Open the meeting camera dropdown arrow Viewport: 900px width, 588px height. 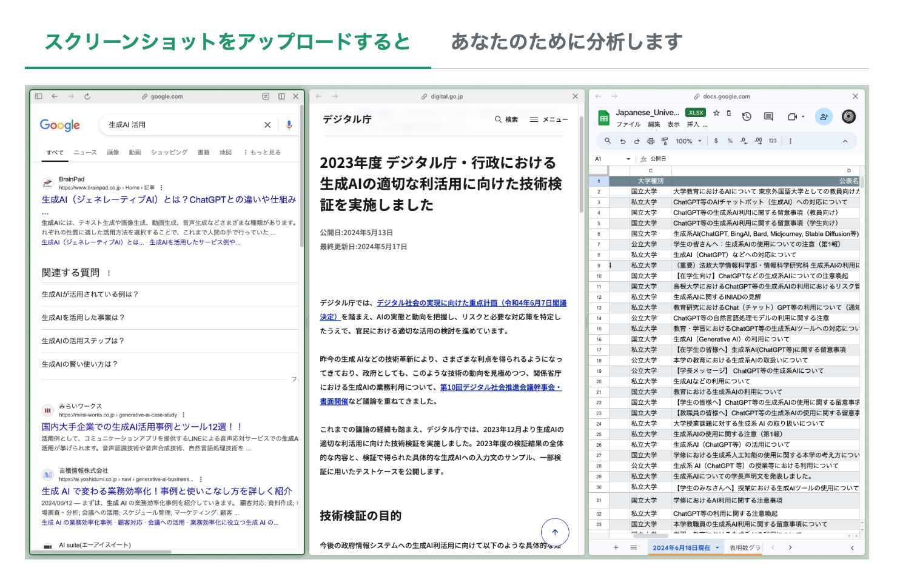[x=803, y=116]
